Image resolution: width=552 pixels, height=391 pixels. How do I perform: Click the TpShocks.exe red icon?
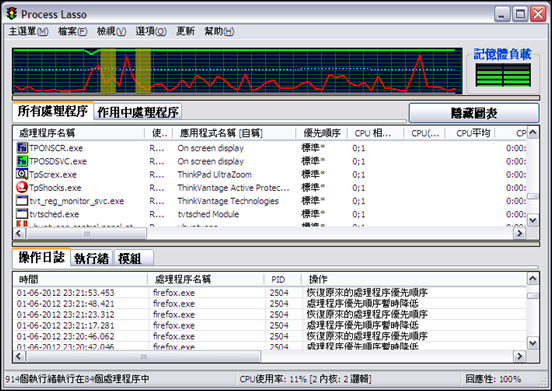22,187
